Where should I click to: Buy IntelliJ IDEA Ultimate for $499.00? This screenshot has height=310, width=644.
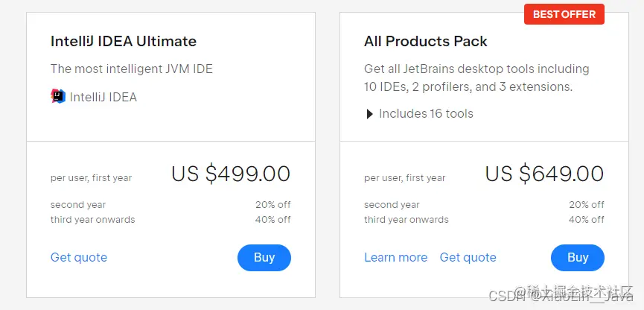point(264,258)
